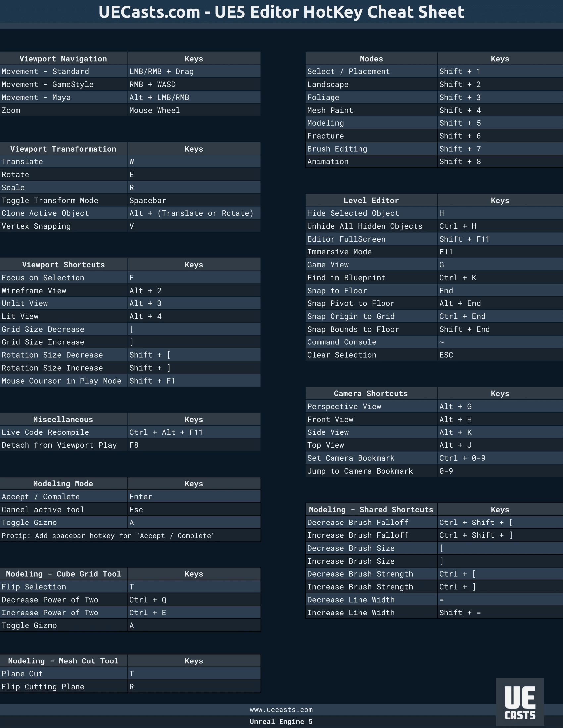Click the Protip spacebar hotkey note

pyautogui.click(x=130, y=536)
